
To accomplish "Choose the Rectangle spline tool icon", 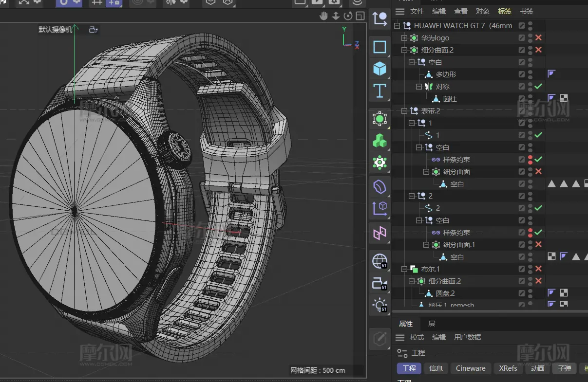I will (379, 47).
